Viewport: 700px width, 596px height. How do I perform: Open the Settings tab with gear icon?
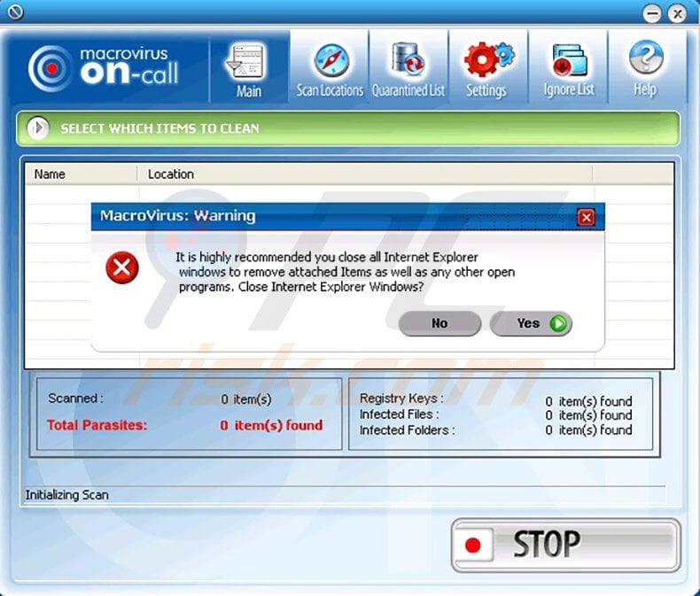point(487,68)
